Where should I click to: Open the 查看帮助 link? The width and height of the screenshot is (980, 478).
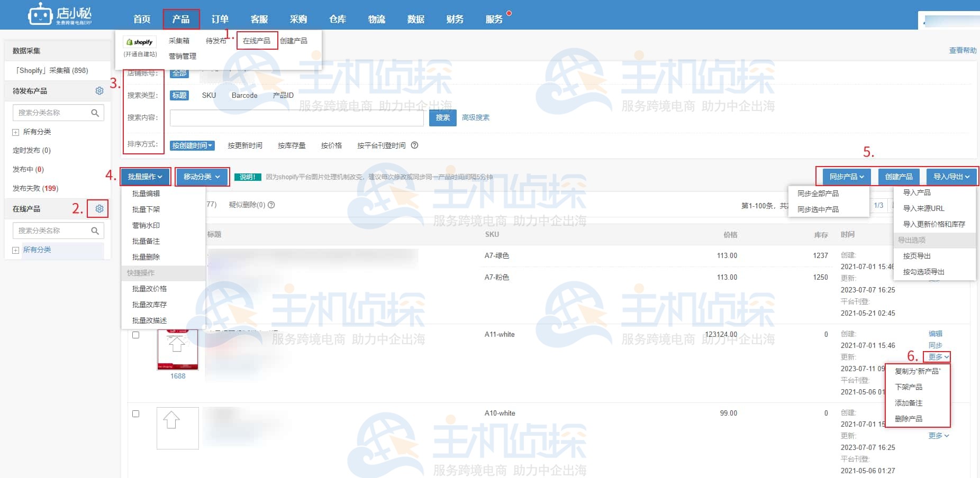coord(963,50)
